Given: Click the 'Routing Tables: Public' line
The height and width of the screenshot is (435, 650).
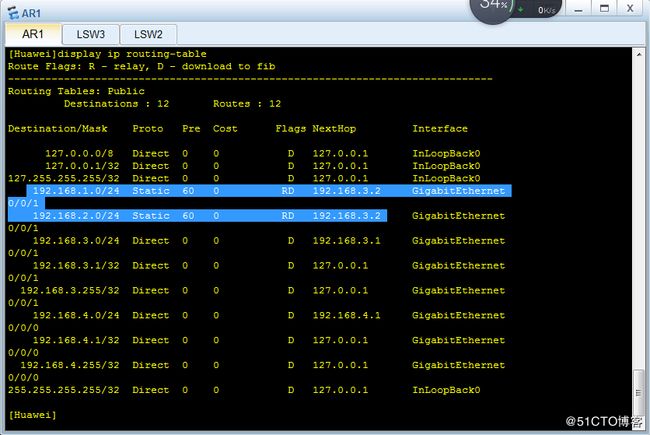Looking at the screenshot, I should tap(76, 91).
